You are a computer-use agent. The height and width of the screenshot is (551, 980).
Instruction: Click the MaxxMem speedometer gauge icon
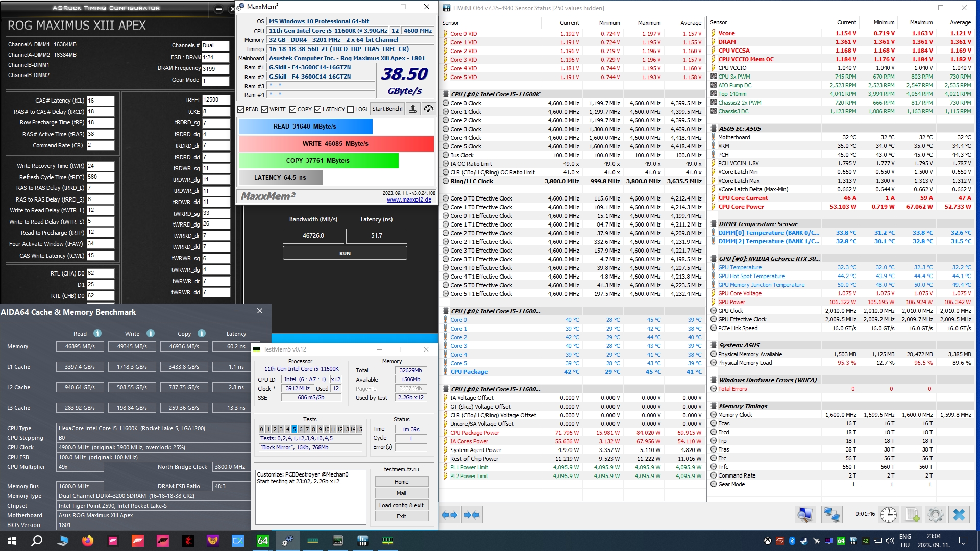429,109
